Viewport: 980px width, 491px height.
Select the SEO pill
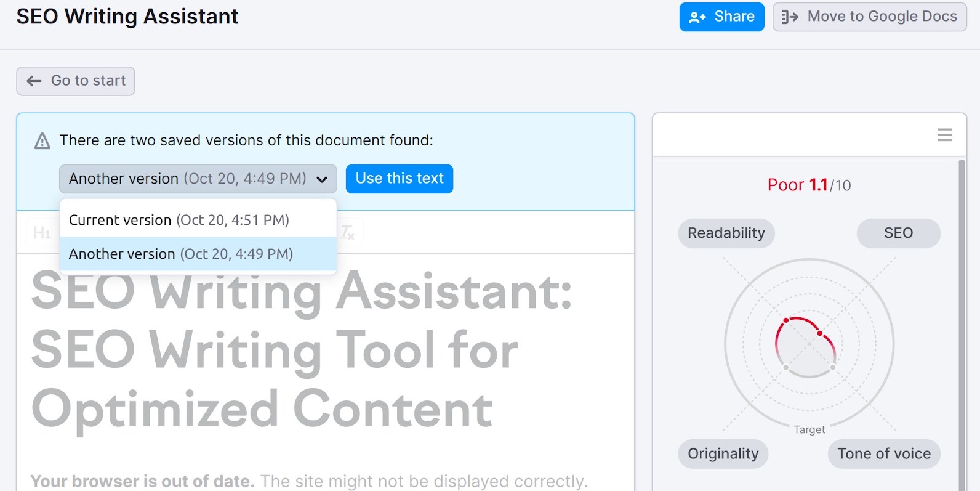pos(898,233)
